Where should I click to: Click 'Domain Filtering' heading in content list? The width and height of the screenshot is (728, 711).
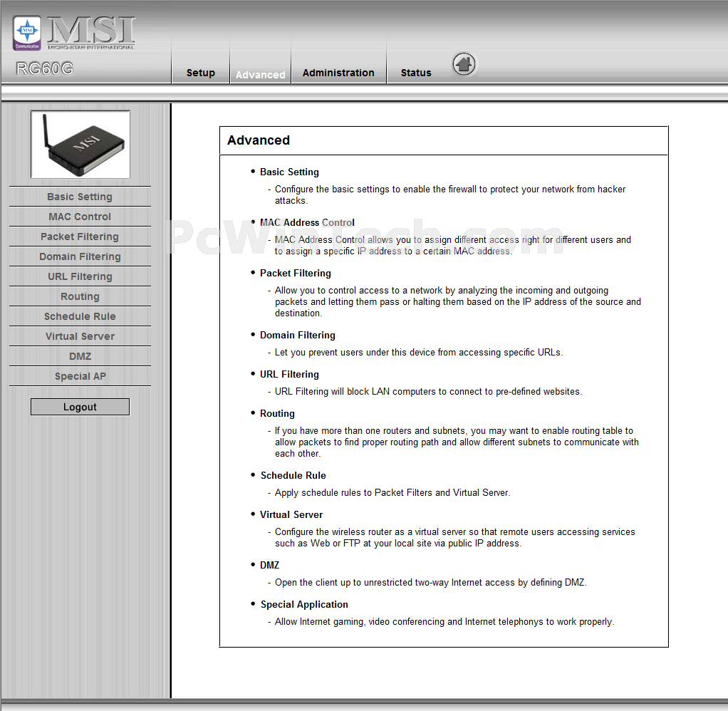pyautogui.click(x=298, y=336)
